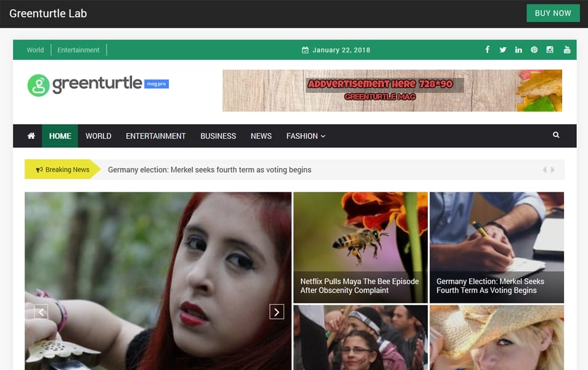The image size is (588, 370).
Task: Open the YouTube channel icon
Action: [x=566, y=49]
